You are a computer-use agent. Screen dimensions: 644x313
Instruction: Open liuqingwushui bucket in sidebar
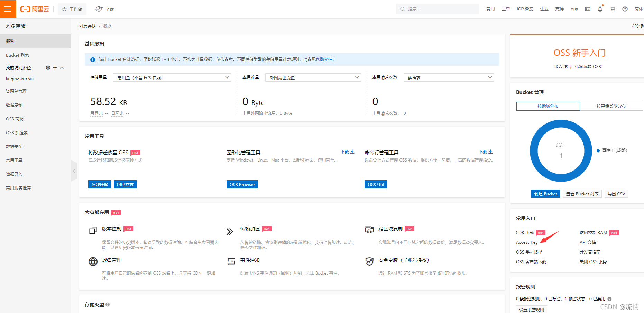(20, 79)
